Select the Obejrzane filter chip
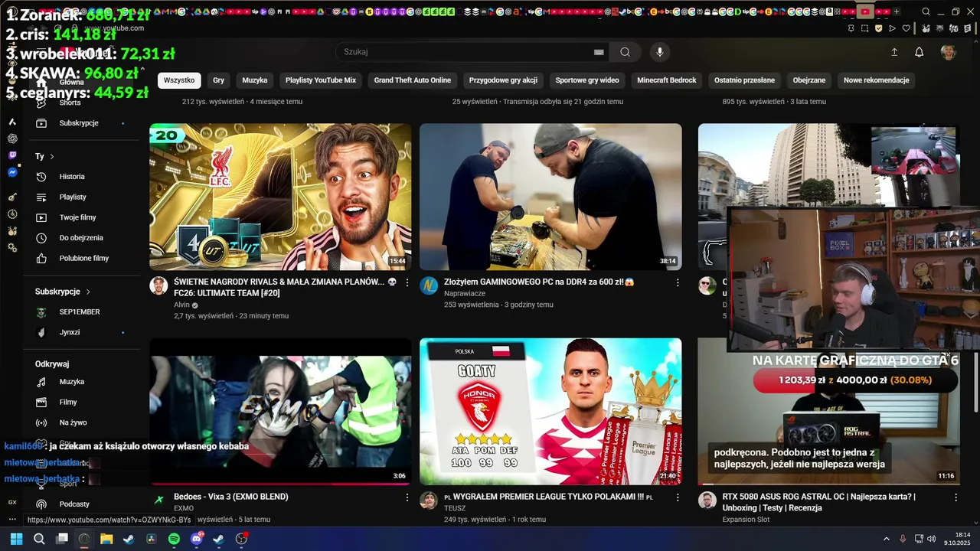The image size is (980, 551). (x=809, y=80)
